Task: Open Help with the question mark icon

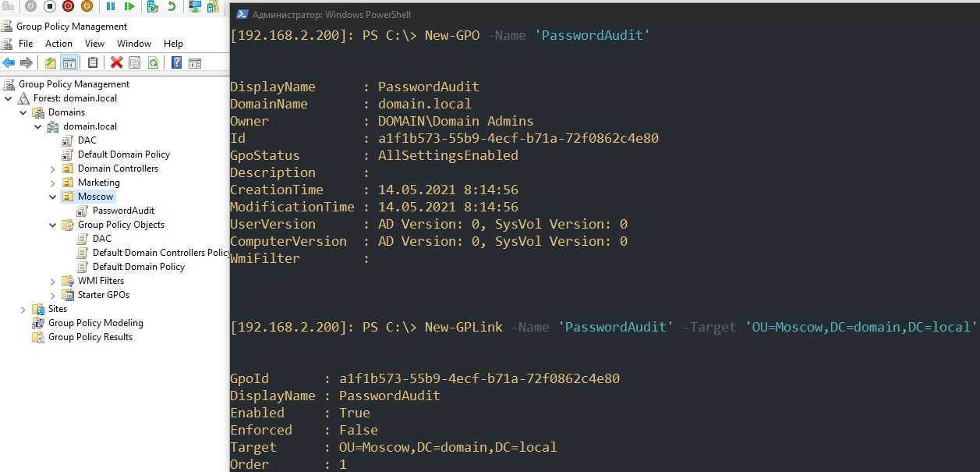Action: 177,63
